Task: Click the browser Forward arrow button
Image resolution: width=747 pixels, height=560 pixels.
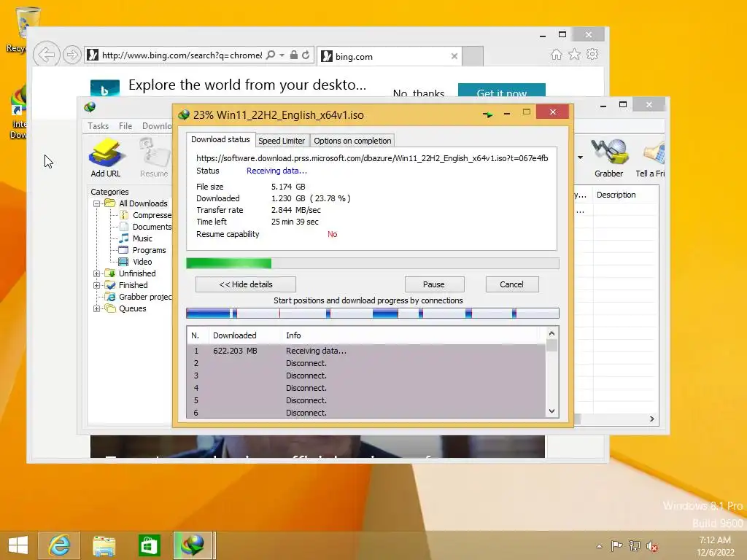Action: [x=72, y=55]
